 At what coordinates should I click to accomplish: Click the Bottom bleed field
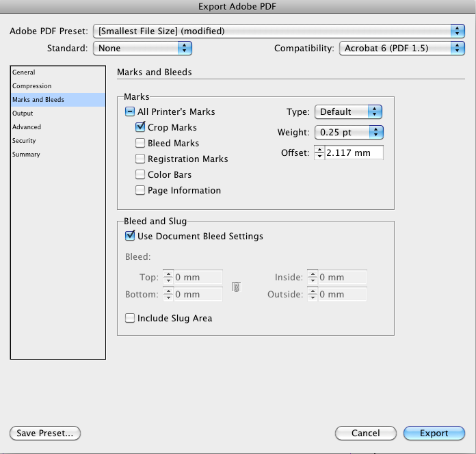click(198, 294)
